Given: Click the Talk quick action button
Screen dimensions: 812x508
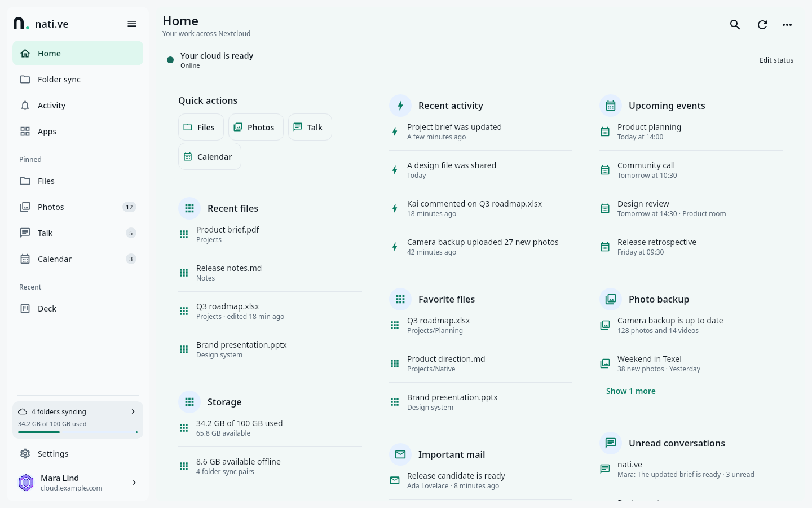Looking at the screenshot, I should pyautogui.click(x=310, y=127).
